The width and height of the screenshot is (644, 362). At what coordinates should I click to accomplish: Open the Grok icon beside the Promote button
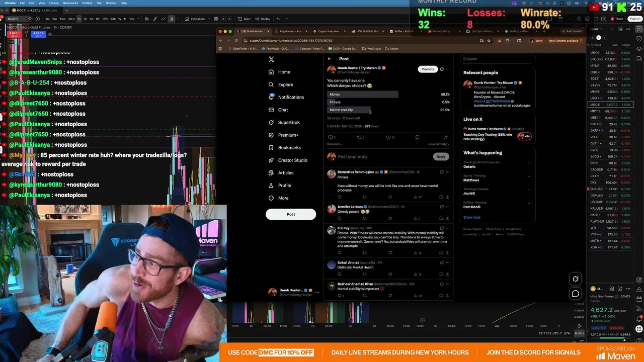[442, 69]
